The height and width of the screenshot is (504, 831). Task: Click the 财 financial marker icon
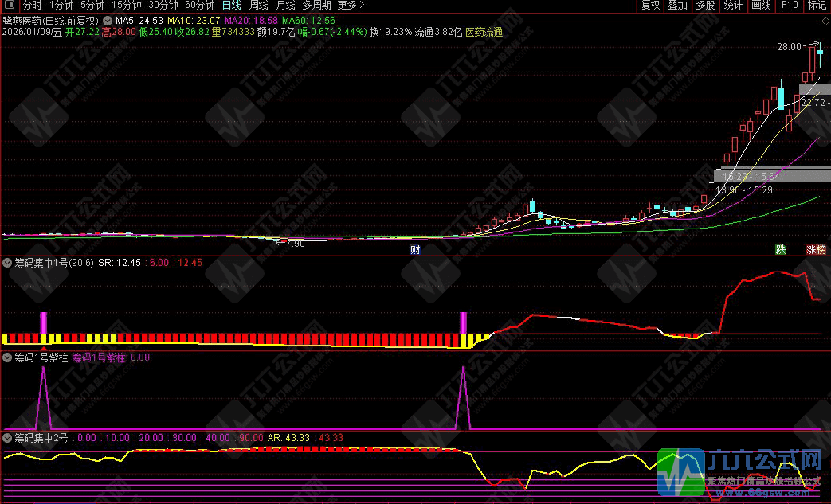[x=415, y=249]
